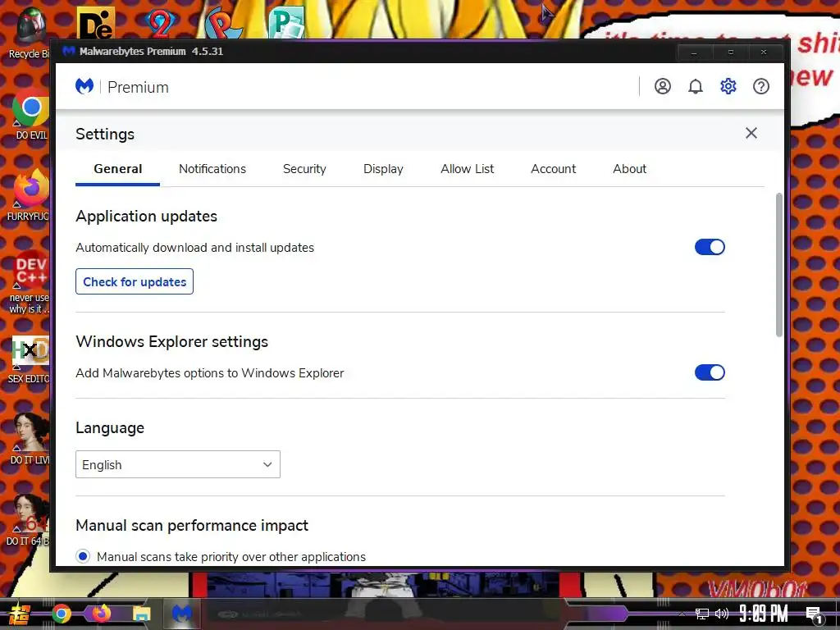Open the action center notification icon
Viewport: 840px width, 630px height.
(x=814, y=615)
